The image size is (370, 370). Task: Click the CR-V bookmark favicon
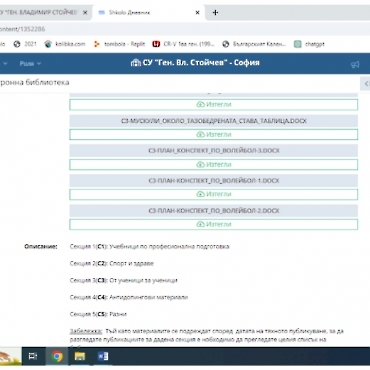[x=156, y=44]
